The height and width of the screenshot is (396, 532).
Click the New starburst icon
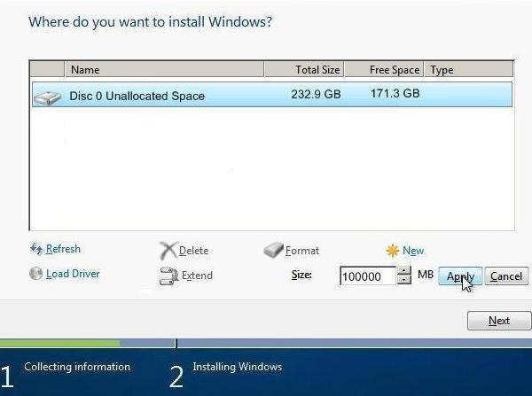point(392,251)
